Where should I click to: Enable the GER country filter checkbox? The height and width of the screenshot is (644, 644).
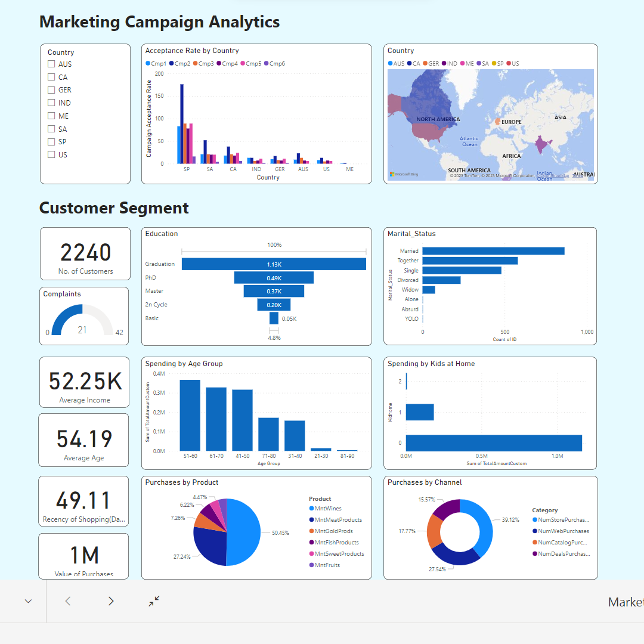click(x=51, y=89)
